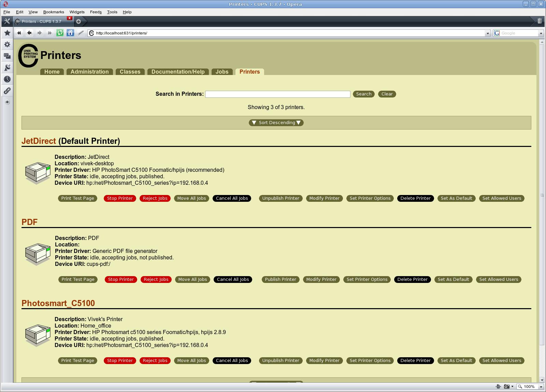Open the Feeds menu
Image resolution: width=546 pixels, height=392 pixels.
96,12
